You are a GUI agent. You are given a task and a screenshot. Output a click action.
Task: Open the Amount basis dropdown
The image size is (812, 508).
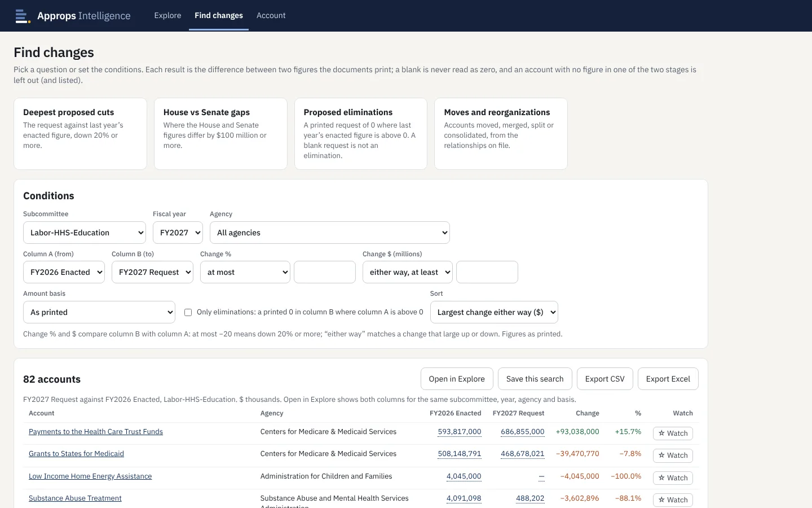[99, 312]
